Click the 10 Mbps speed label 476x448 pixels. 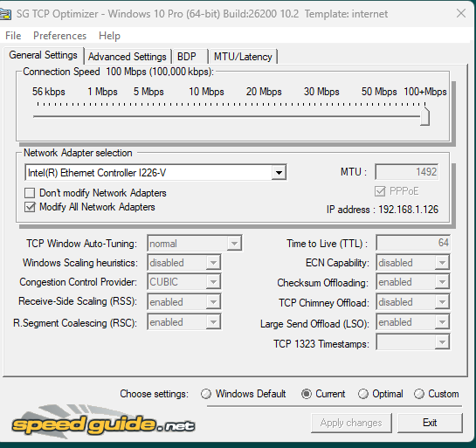pos(206,92)
